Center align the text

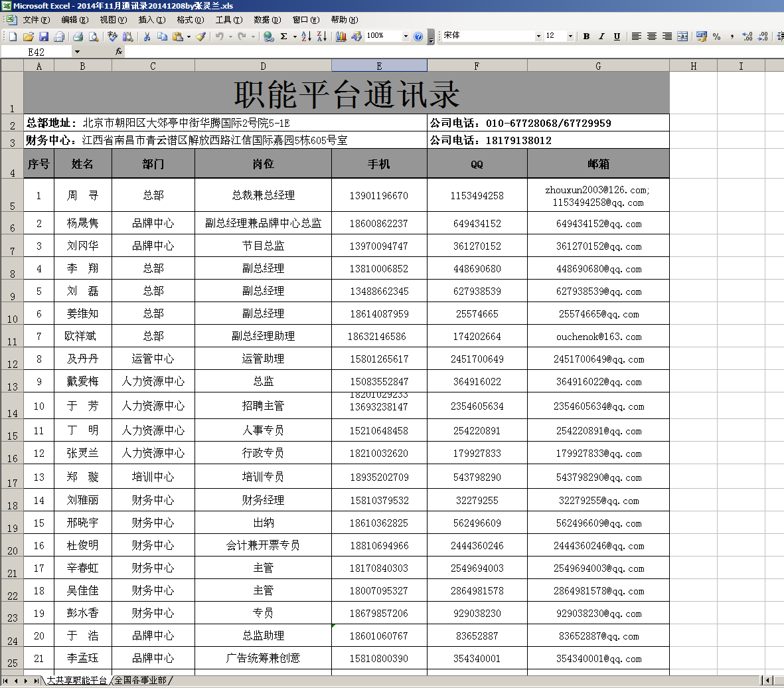point(651,36)
